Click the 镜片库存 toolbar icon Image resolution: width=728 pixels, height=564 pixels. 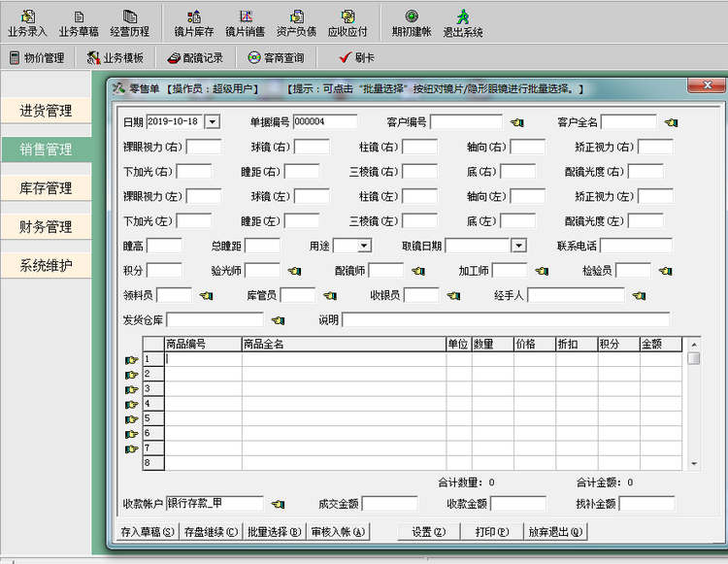(x=193, y=23)
